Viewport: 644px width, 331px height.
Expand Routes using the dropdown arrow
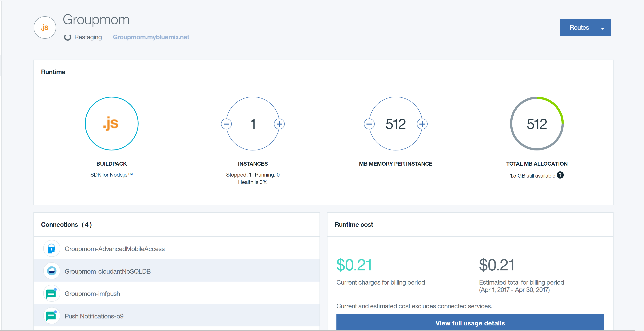pos(603,28)
